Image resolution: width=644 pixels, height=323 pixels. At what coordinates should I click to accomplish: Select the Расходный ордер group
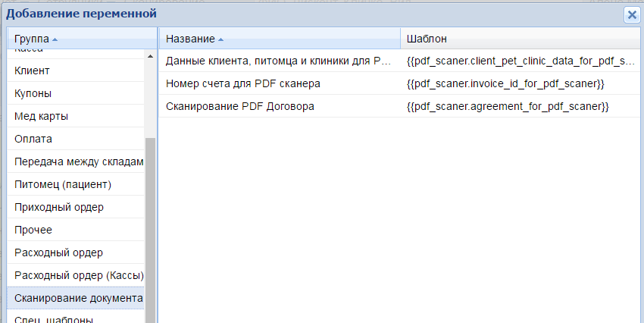(x=58, y=252)
